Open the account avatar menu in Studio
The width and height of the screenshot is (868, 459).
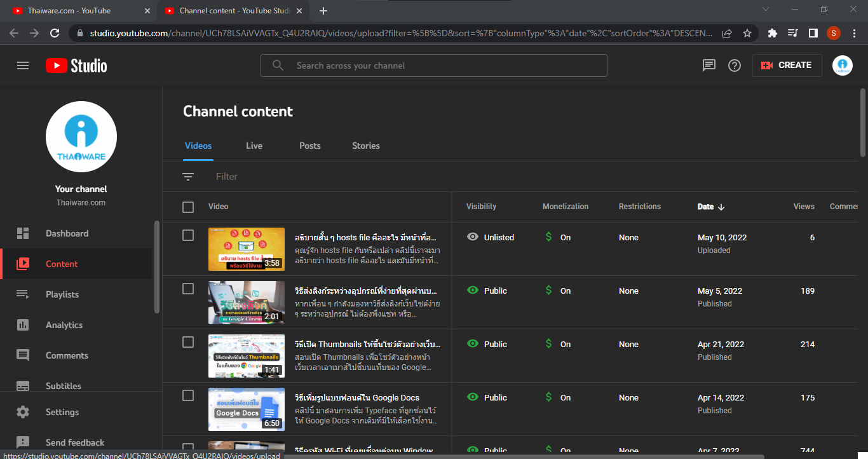843,65
